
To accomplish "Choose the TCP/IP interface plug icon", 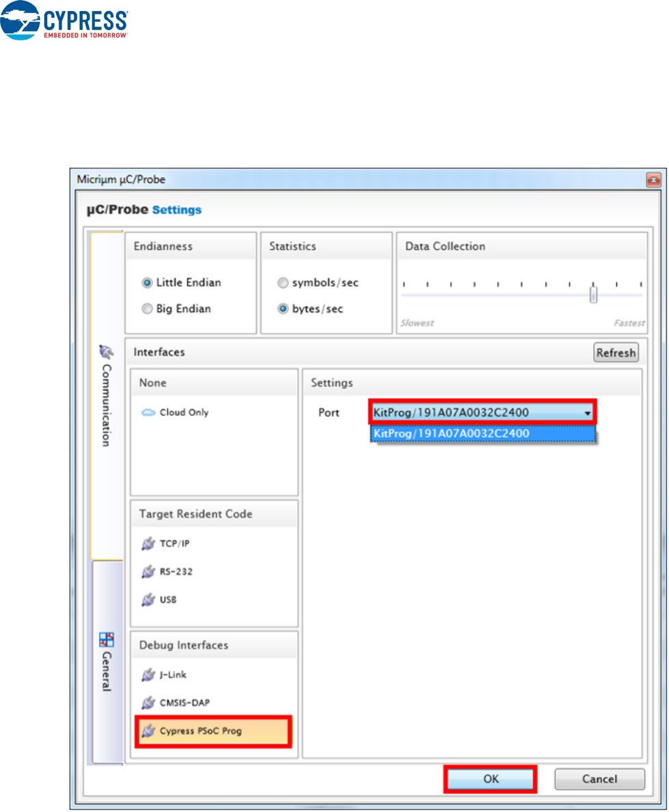I will [148, 544].
